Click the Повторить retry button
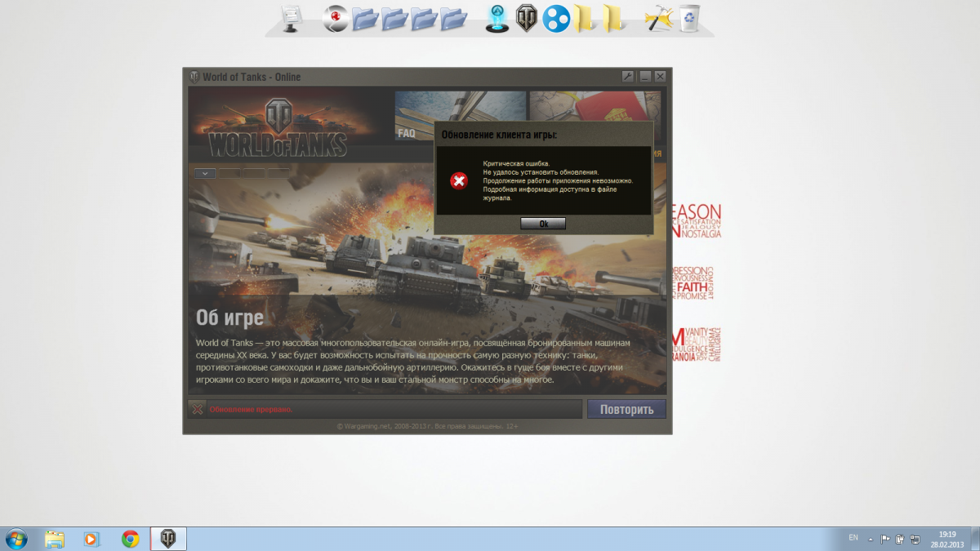980x551 pixels. pos(626,409)
